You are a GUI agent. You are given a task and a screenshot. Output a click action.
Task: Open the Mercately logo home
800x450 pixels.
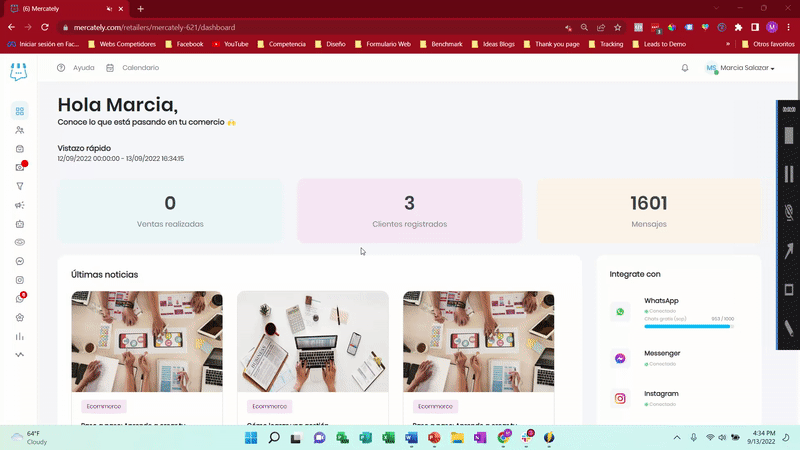(18, 71)
